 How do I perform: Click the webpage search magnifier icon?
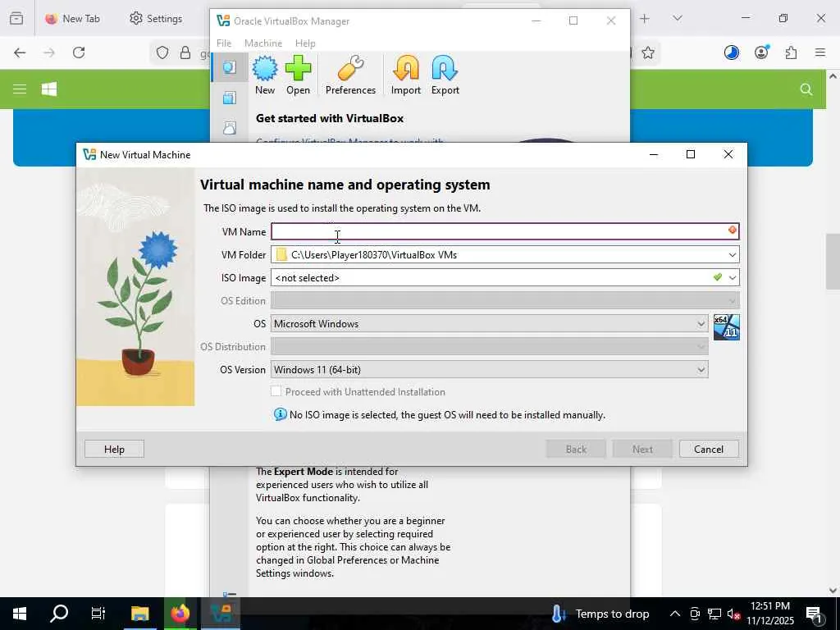[806, 89]
